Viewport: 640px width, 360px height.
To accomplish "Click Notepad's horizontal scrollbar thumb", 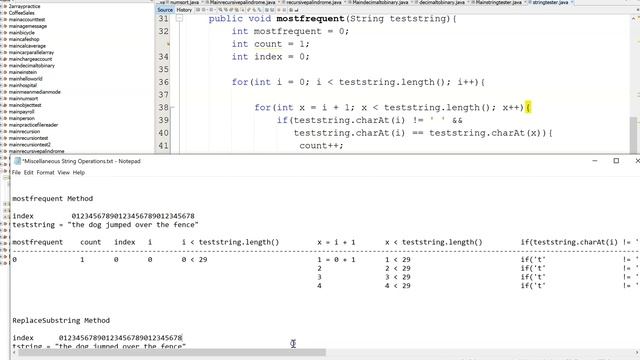I will point(172,353).
